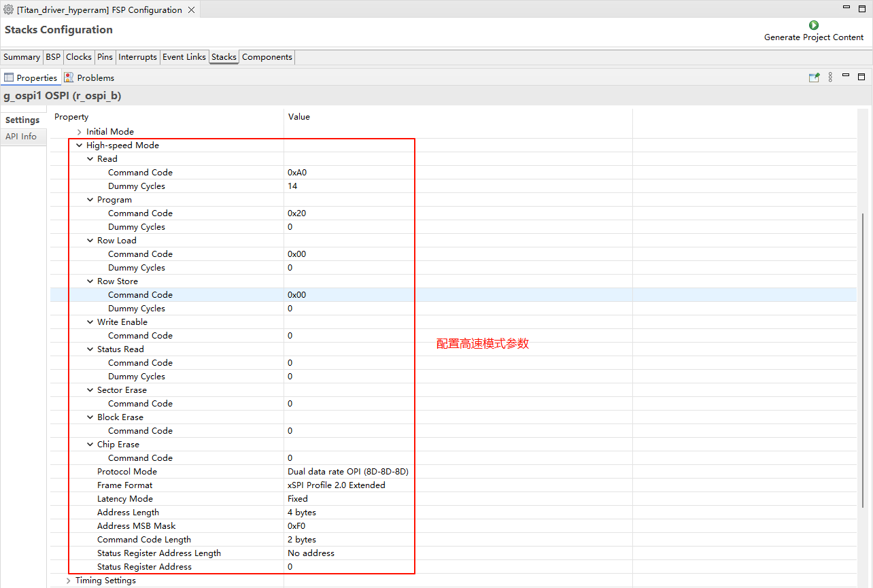Image resolution: width=873 pixels, height=588 pixels.
Task: Expand the Timing Settings section
Action: coord(69,581)
